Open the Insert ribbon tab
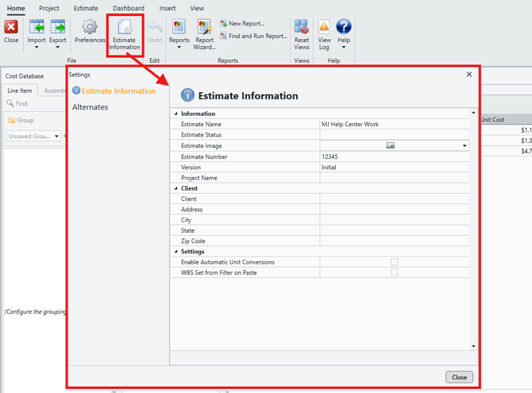 click(x=168, y=8)
